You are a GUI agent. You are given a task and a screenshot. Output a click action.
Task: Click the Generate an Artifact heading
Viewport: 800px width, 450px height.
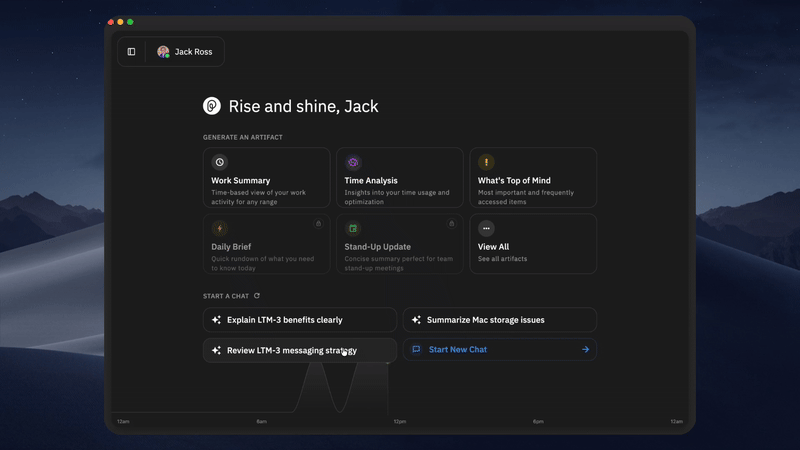click(243, 137)
